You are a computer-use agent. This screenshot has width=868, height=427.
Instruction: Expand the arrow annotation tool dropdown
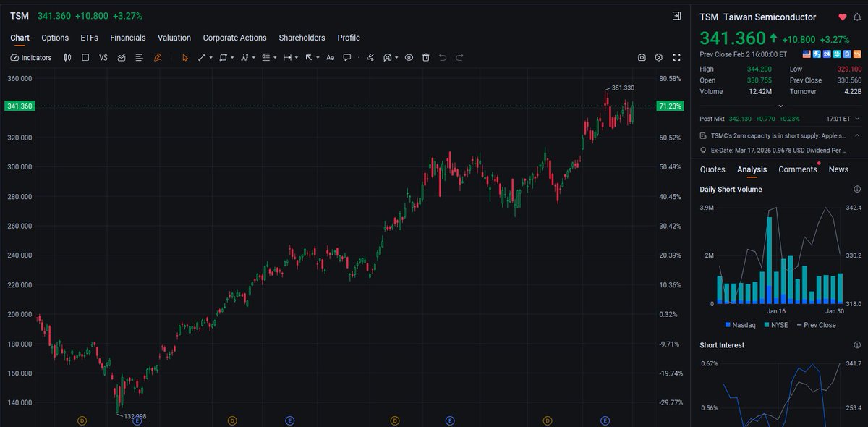(318, 57)
